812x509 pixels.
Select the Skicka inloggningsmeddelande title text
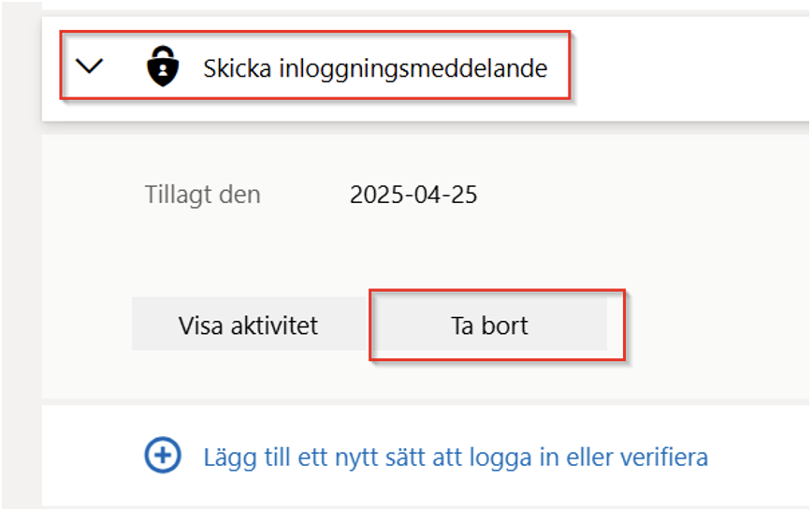click(x=375, y=68)
